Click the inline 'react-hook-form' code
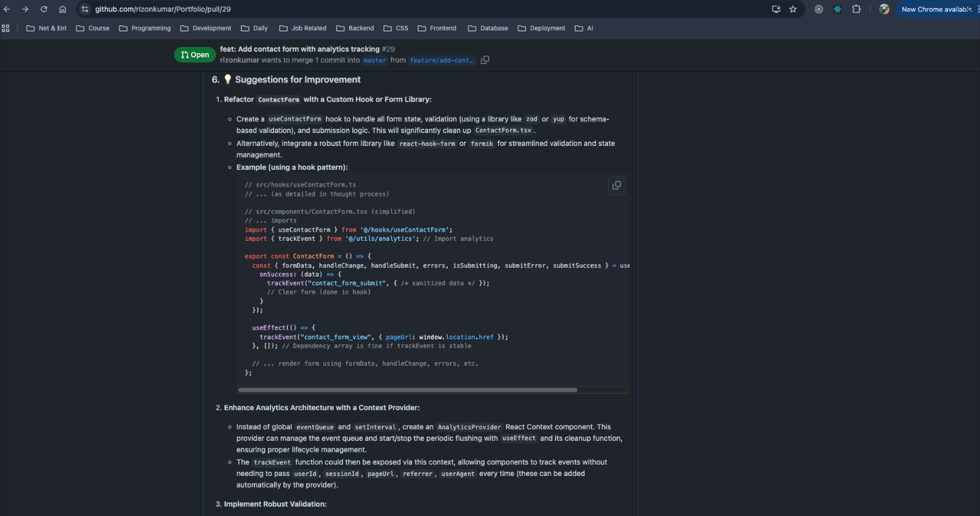The image size is (980, 516). click(427, 143)
